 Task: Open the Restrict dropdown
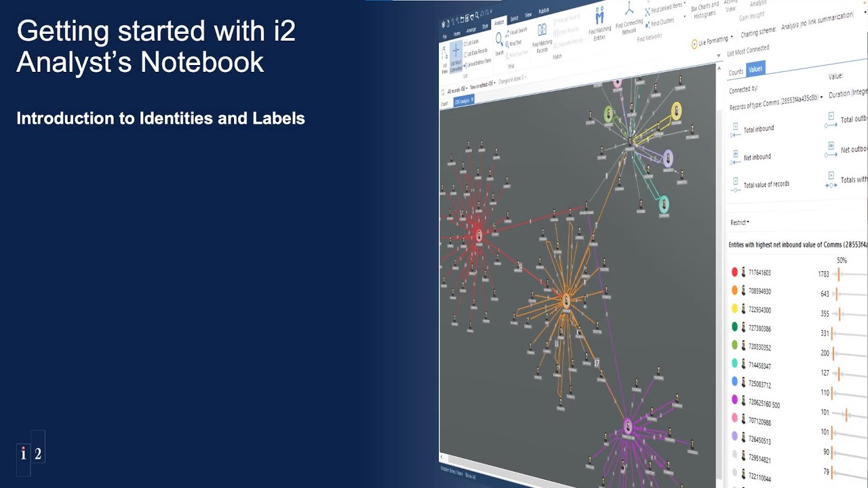[740, 222]
